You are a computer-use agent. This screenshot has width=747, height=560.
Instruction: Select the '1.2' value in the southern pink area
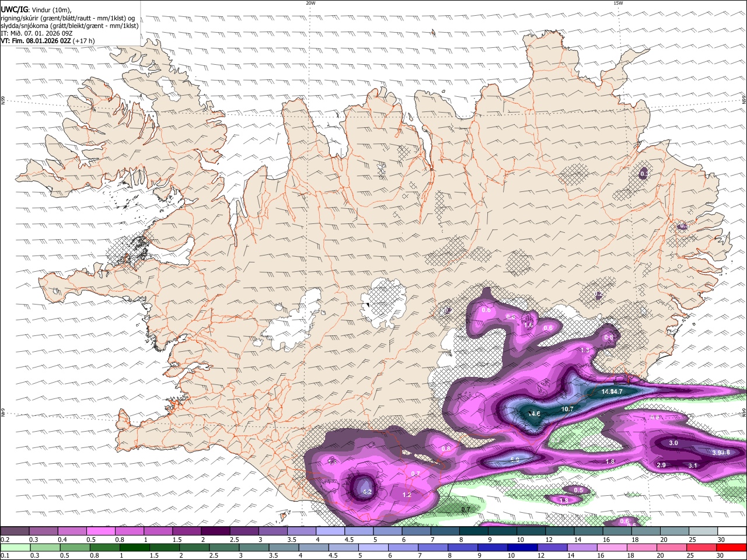(407, 495)
